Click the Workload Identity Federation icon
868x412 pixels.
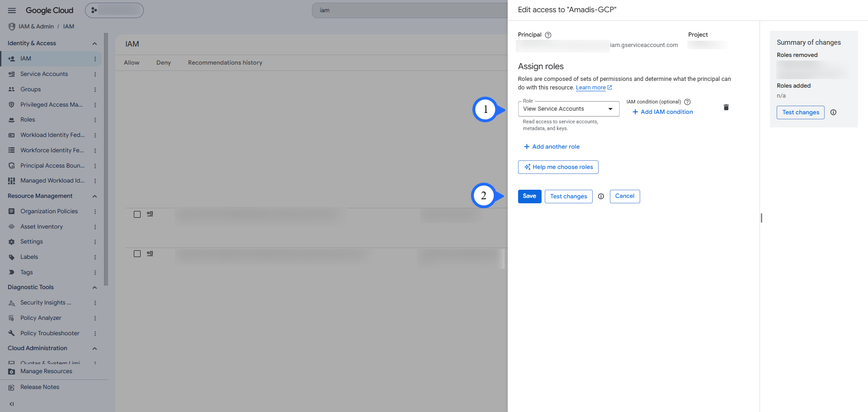[x=12, y=135]
